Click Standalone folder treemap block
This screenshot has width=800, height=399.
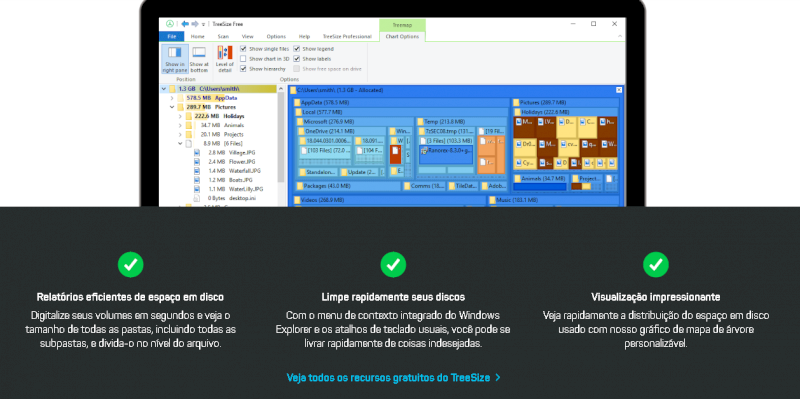click(317, 172)
